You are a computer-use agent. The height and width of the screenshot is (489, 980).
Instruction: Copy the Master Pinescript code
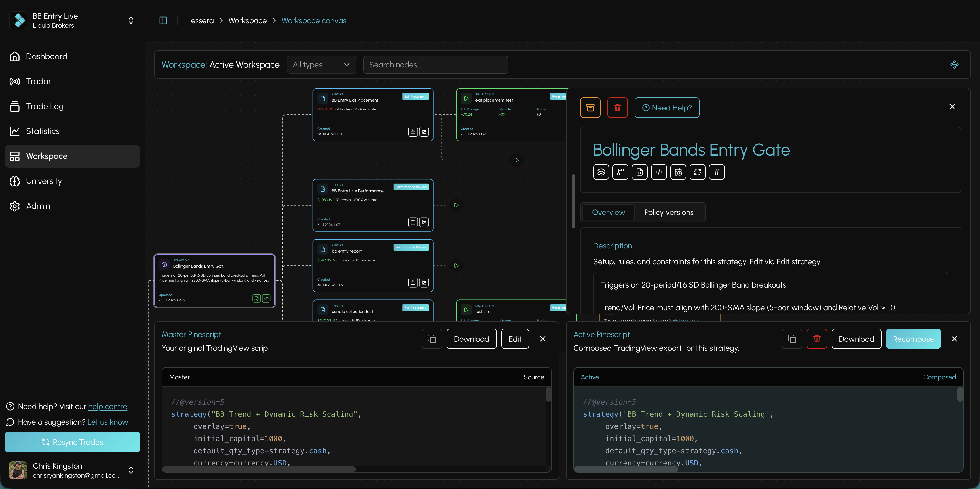[432, 339]
